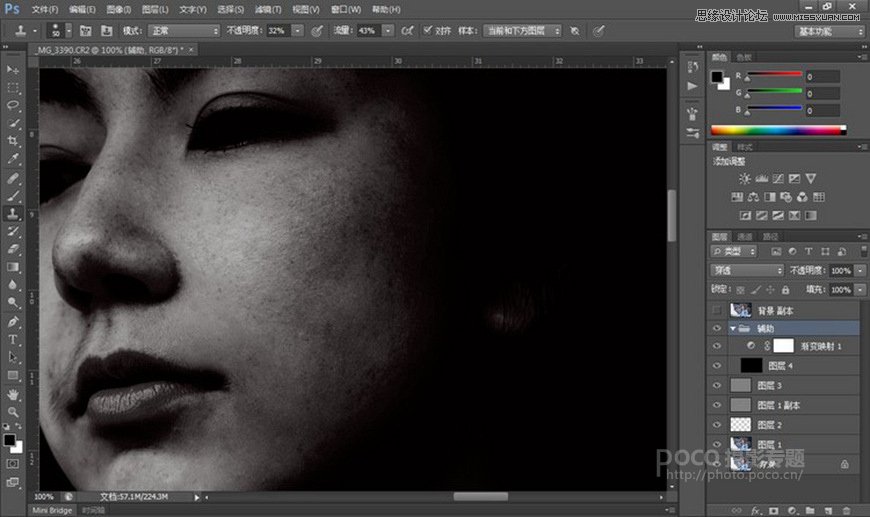Viewport: 870px width, 517px height.
Task: Open the Mini Bridge panel
Action: pos(53,510)
